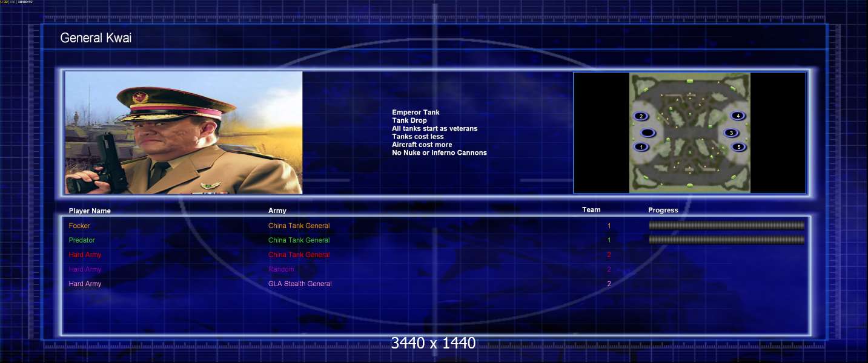The height and width of the screenshot is (363, 868).
Task: Click the General Kwai portrait image
Action: tap(184, 132)
